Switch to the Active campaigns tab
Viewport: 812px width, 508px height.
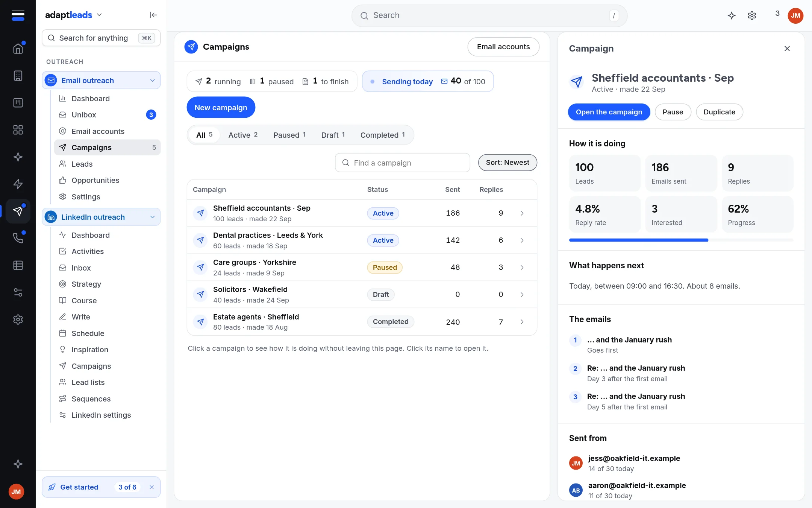click(x=243, y=135)
